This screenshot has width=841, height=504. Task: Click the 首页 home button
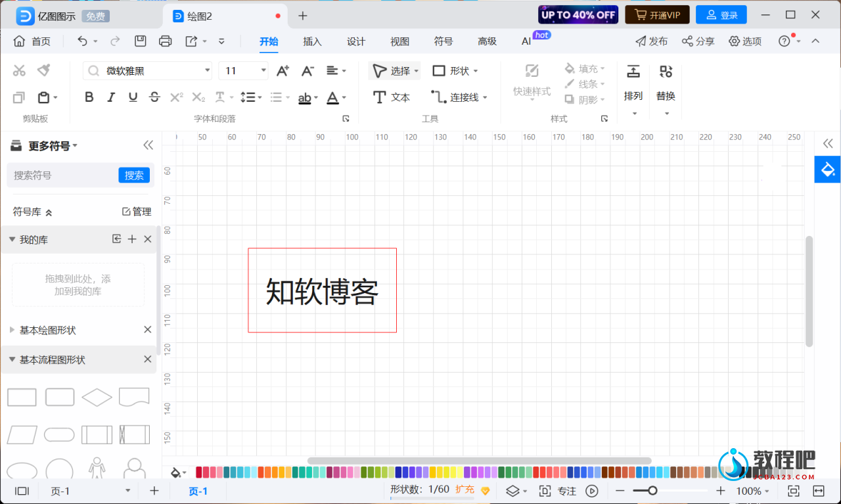pyautogui.click(x=32, y=41)
